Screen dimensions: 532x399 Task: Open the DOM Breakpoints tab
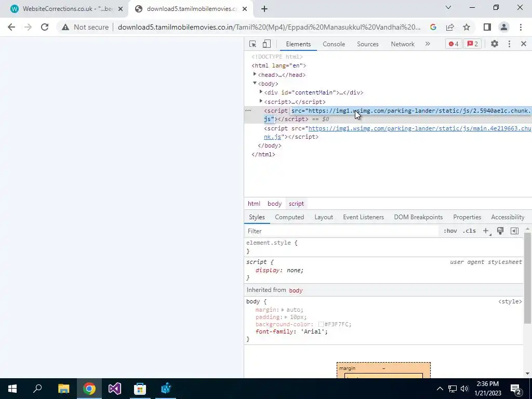418,217
